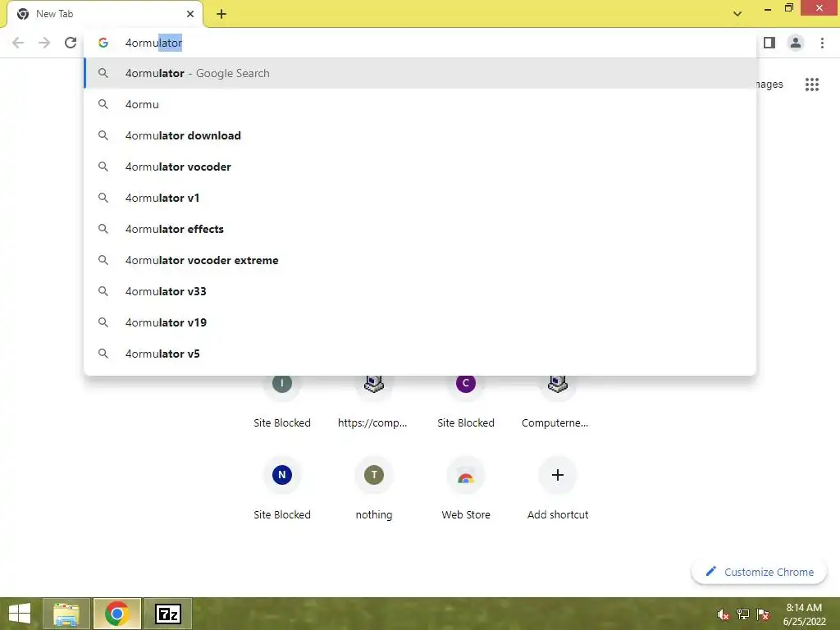Pick '4ormulator v19' suggestion
Viewport: 840px width, 630px height.
421,322
